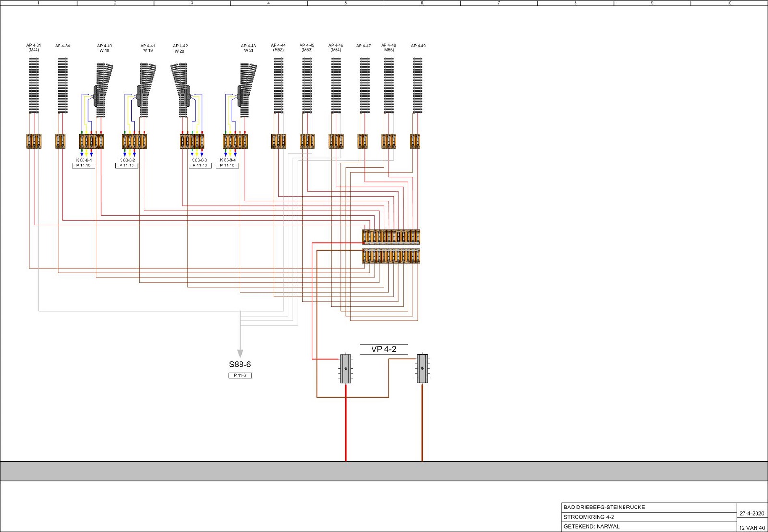Click column header 10 on the top ruler
Image resolution: width=768 pixels, height=532 pixels.
click(x=729, y=3)
